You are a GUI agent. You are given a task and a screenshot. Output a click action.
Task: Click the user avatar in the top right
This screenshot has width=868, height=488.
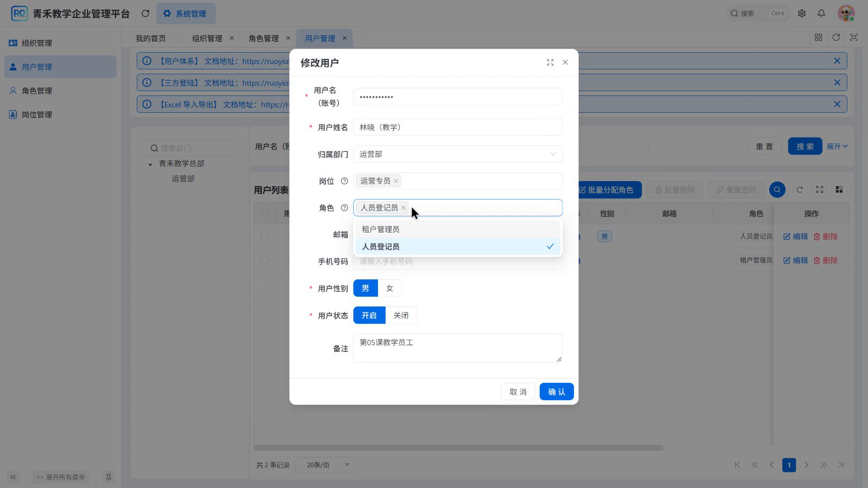(x=846, y=14)
